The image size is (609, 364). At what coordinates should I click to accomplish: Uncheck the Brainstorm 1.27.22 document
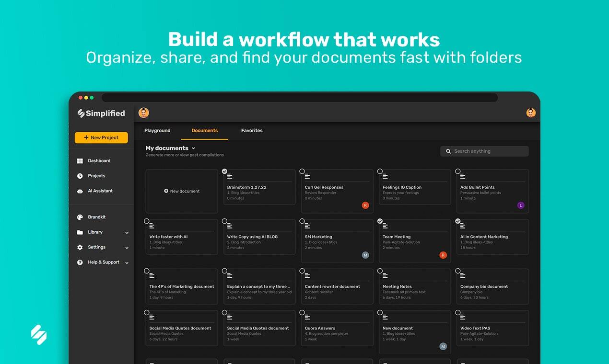224,171
